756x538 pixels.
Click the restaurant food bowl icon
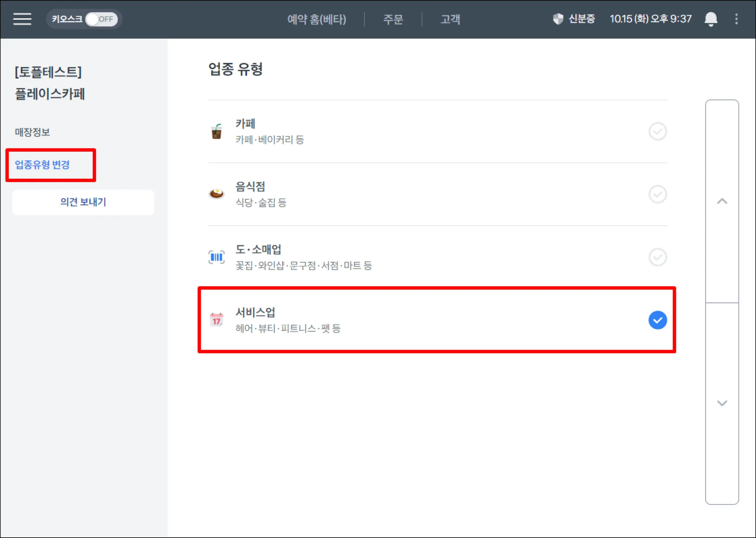(217, 194)
